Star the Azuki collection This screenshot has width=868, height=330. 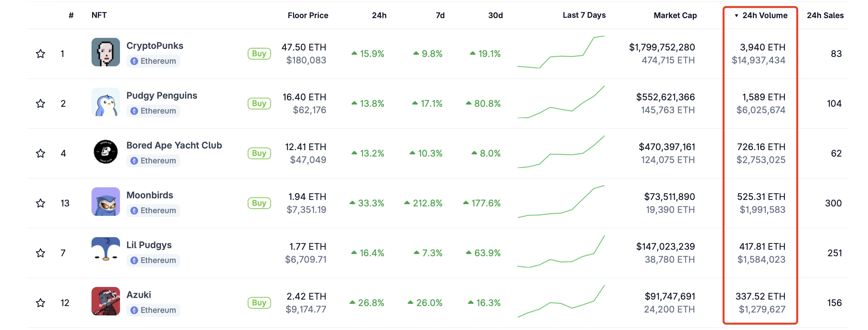click(x=40, y=303)
